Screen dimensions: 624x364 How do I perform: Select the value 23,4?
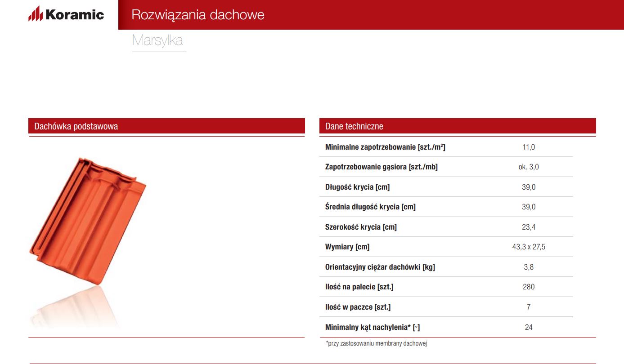529,227
